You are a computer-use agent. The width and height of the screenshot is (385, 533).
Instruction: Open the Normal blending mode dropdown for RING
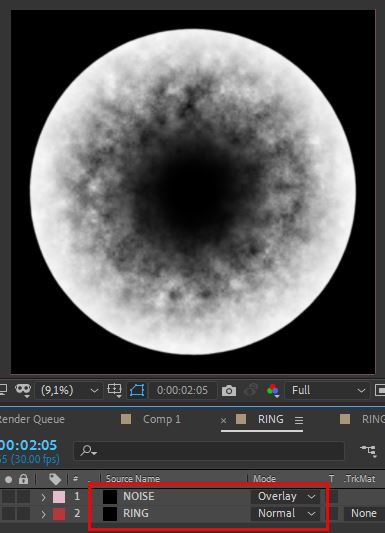click(285, 513)
